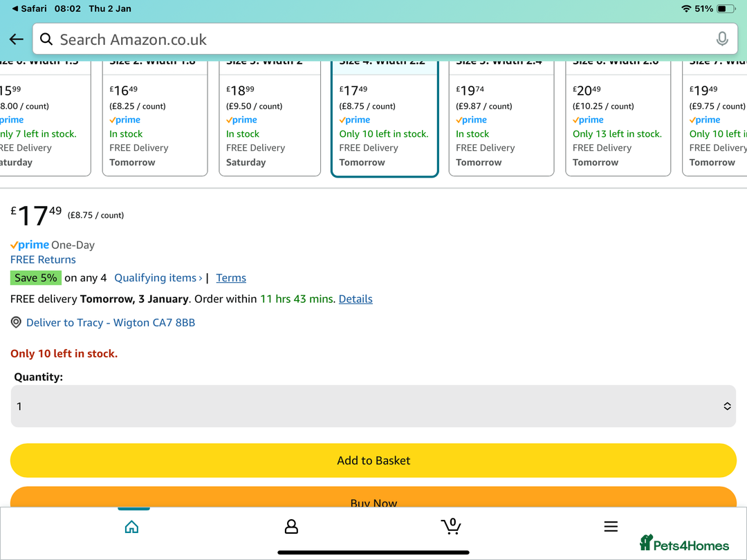The height and width of the screenshot is (560, 747).
Task: Return to Safari via status bar
Action: 30,8
